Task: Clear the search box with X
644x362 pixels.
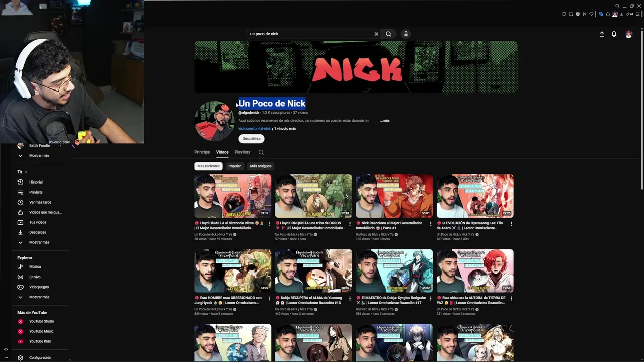Action: (376, 34)
